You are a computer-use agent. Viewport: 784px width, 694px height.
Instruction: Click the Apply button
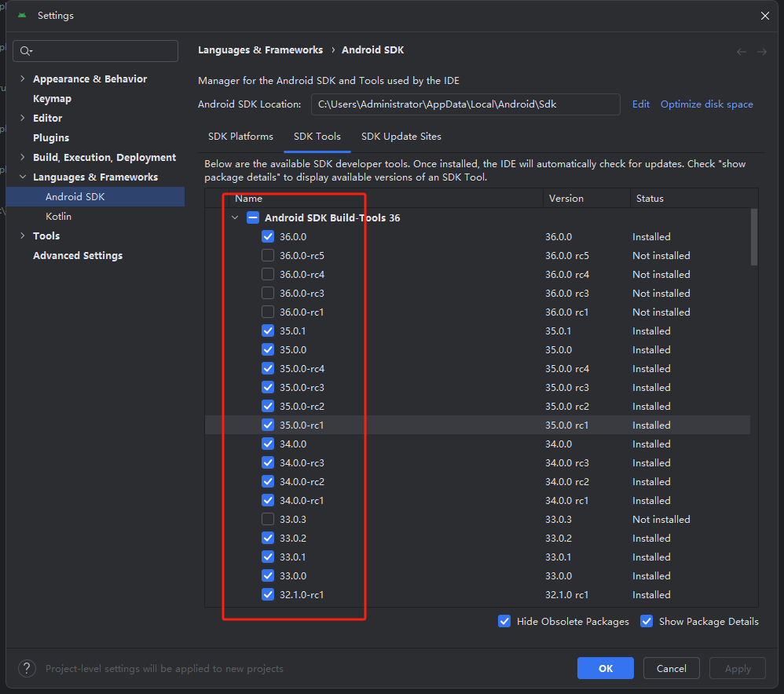click(738, 669)
